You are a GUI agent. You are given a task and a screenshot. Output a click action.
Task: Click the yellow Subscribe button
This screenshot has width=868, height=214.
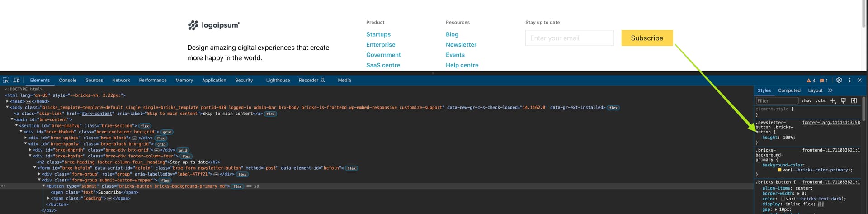tap(647, 38)
